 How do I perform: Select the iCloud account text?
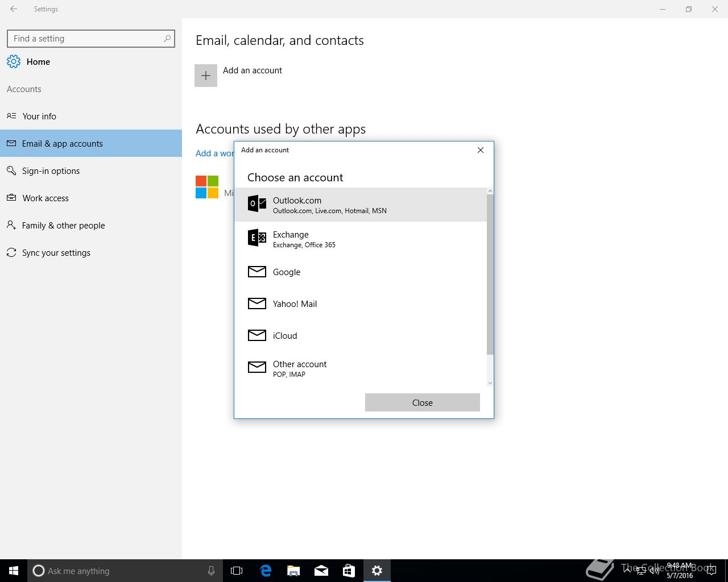[x=285, y=336]
